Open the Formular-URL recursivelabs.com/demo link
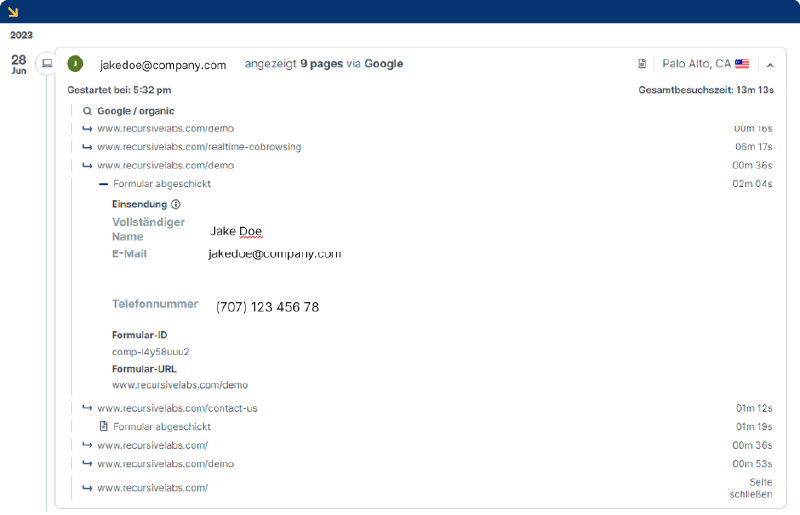The height and width of the screenshot is (515, 800). point(180,385)
